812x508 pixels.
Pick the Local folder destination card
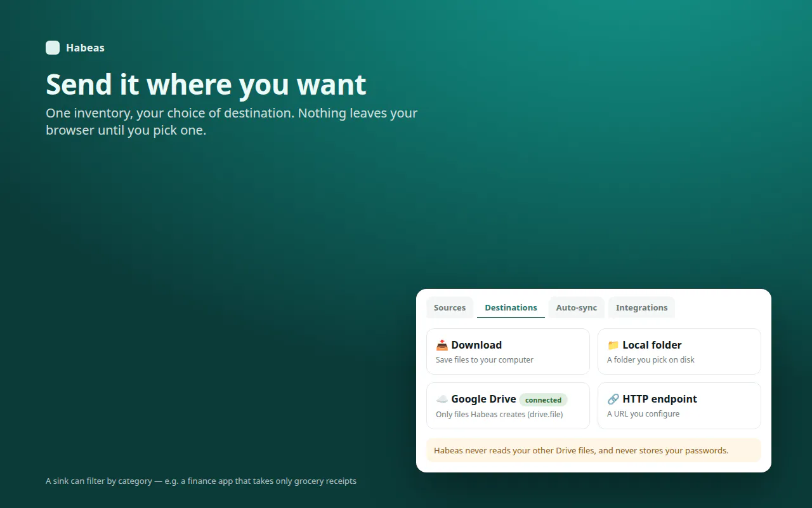click(x=679, y=351)
